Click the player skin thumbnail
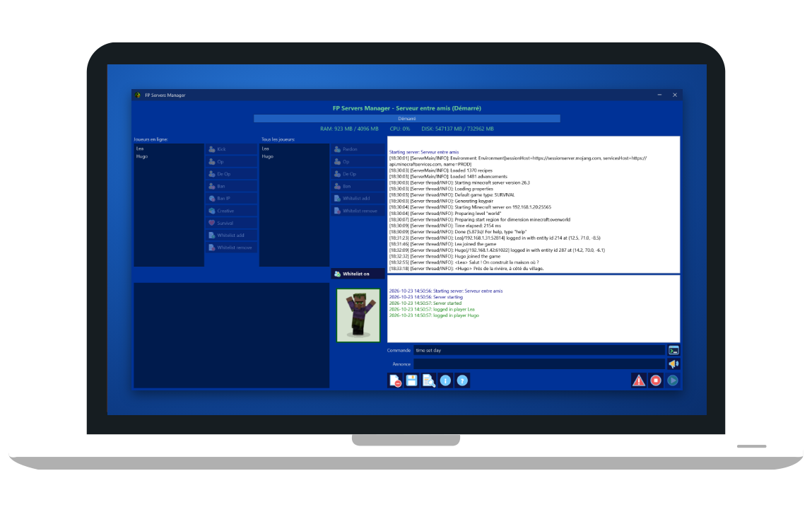812x512 pixels. pyautogui.click(x=358, y=315)
